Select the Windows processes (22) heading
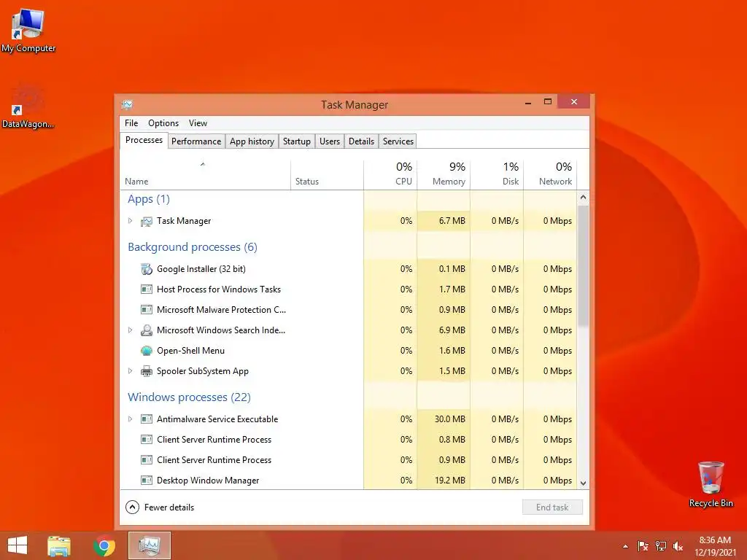Image resolution: width=747 pixels, height=560 pixels. point(189,397)
